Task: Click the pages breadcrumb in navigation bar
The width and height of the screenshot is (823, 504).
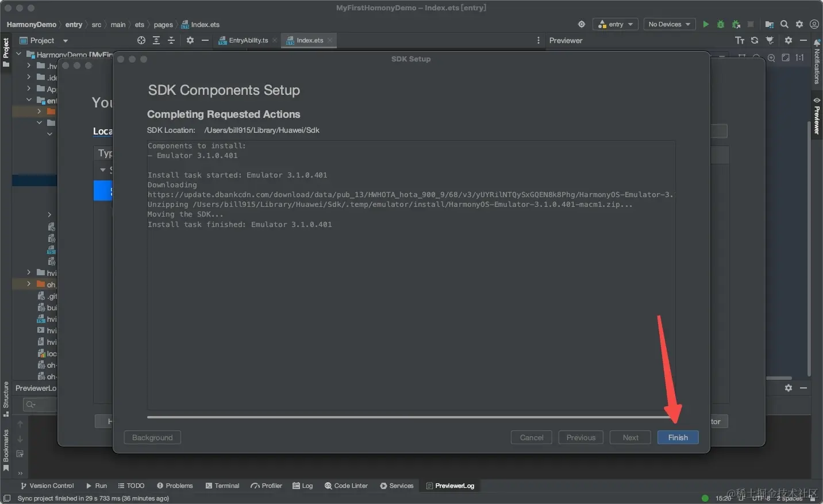Action: pyautogui.click(x=163, y=25)
